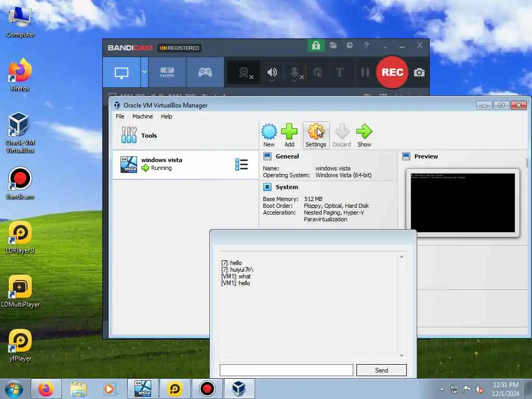Open the windows vista machine list menu icon
Image resolution: width=532 pixels, height=399 pixels.
coord(242,164)
